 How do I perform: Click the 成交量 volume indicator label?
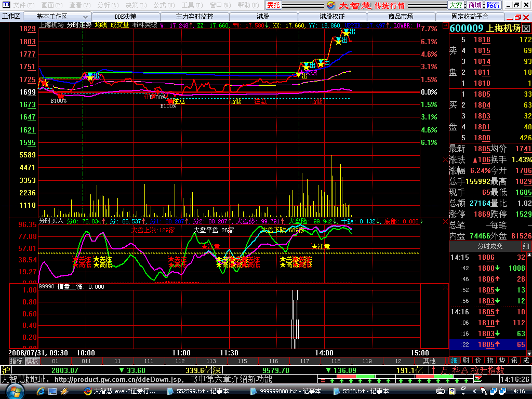119,24
